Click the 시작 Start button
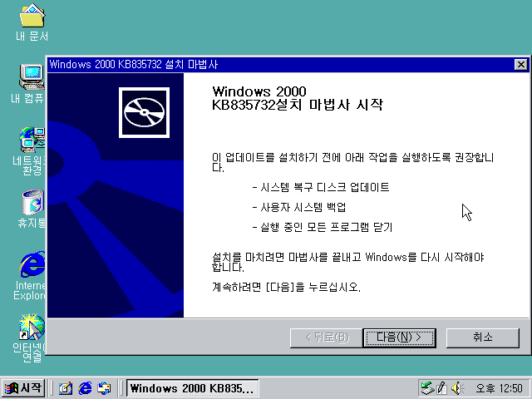532x399 pixels. pos(23,388)
